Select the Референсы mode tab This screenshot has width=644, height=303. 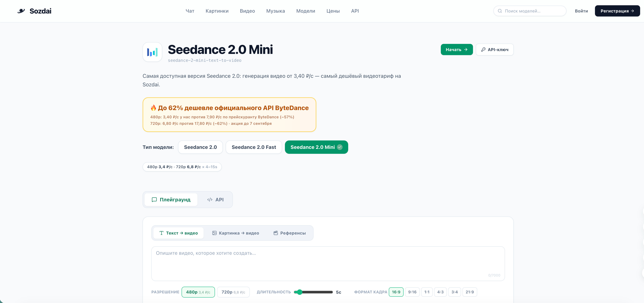point(289,233)
